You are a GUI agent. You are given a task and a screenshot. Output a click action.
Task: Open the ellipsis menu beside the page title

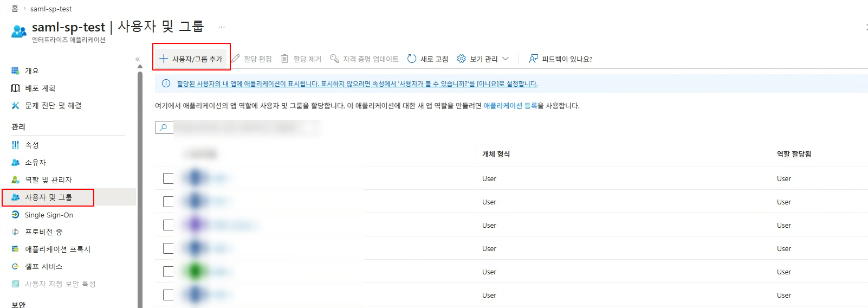pos(222,27)
